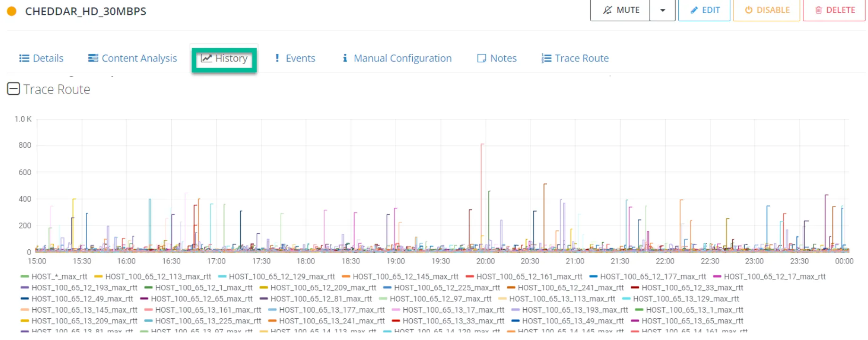Toggle the HOST_*_max_rtt legend series
Image resolution: width=868 pixels, height=340 pixels.
pos(54,277)
